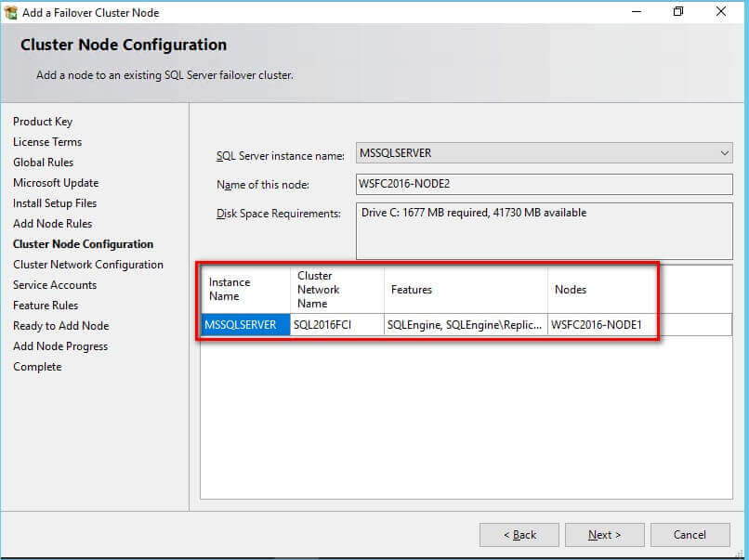Open the Product Key step
This screenshot has width=749, height=560.
(x=43, y=122)
